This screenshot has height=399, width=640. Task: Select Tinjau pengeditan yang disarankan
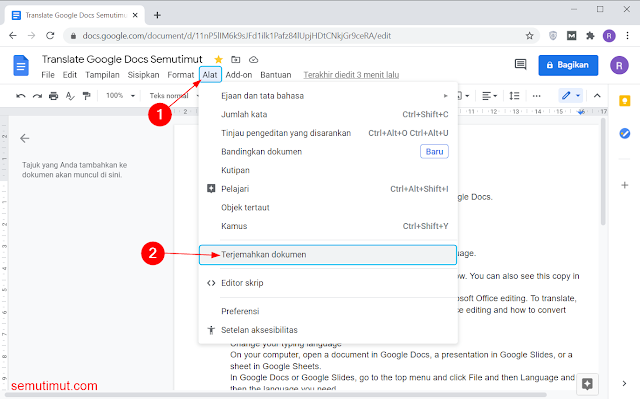pos(328,133)
